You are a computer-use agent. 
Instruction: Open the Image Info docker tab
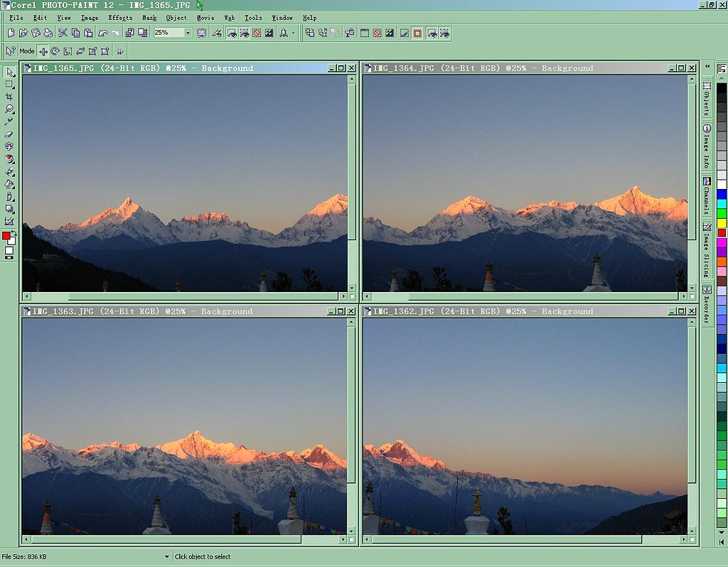(x=707, y=147)
